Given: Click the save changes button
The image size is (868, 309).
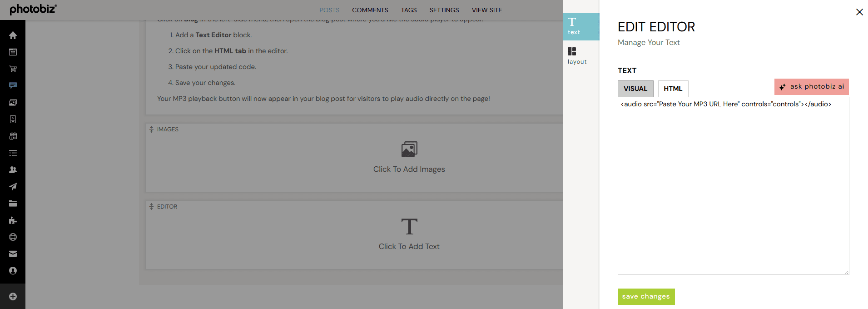Looking at the screenshot, I should click(646, 297).
